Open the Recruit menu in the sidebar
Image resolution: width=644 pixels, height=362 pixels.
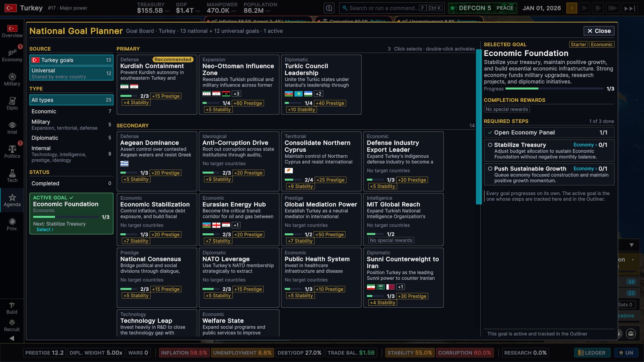pos(12,325)
